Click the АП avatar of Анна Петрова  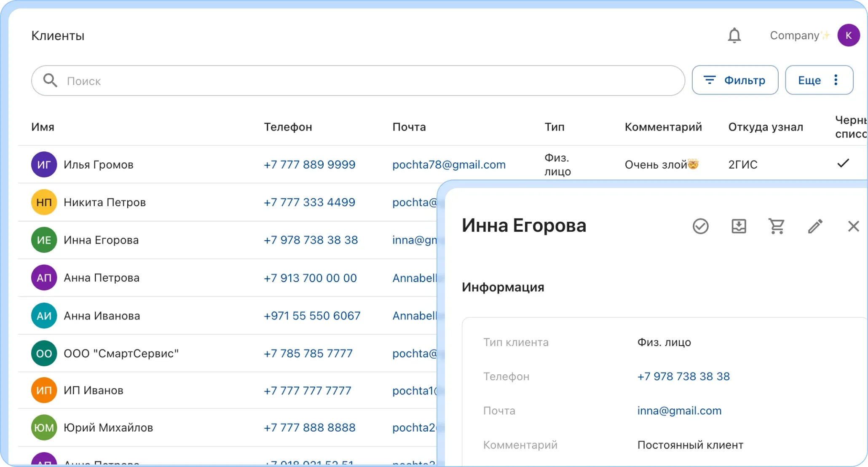44,278
